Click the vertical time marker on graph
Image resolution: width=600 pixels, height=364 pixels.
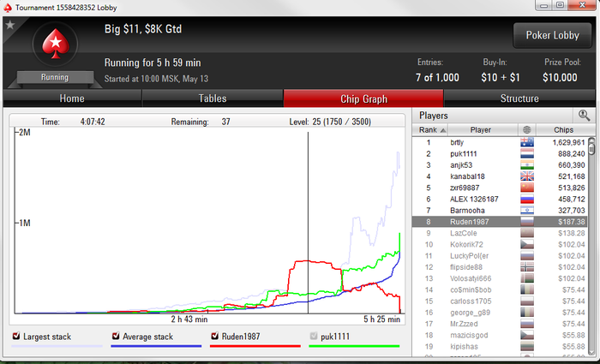click(308, 223)
